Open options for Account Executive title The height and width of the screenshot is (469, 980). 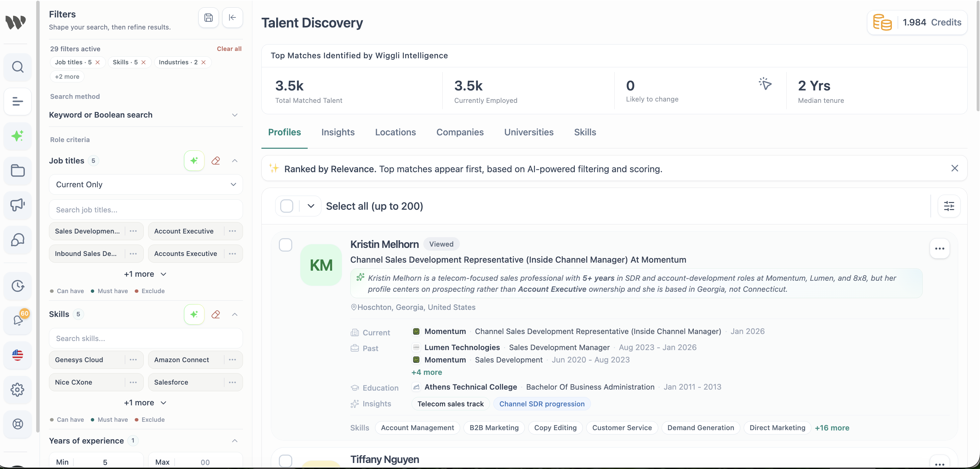click(x=233, y=231)
